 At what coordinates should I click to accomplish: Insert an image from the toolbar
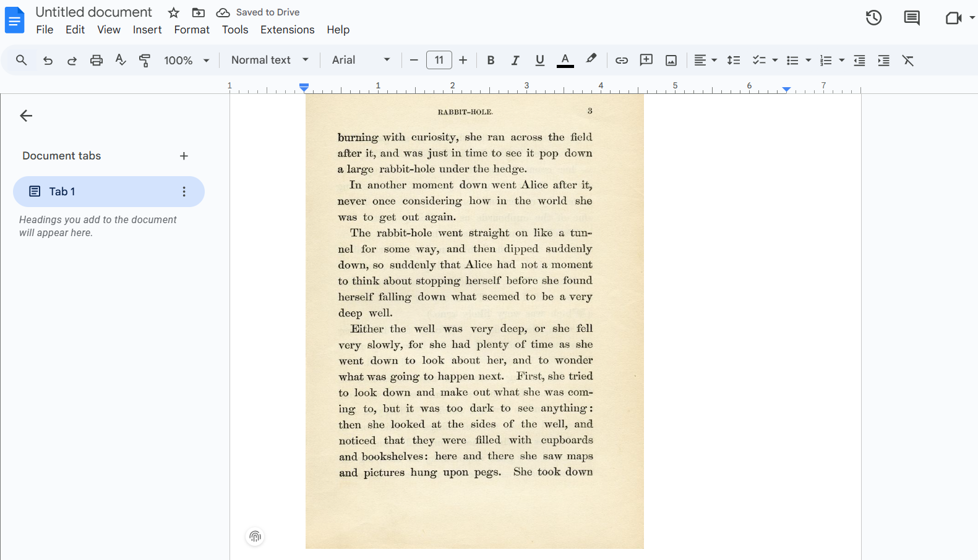coord(671,60)
